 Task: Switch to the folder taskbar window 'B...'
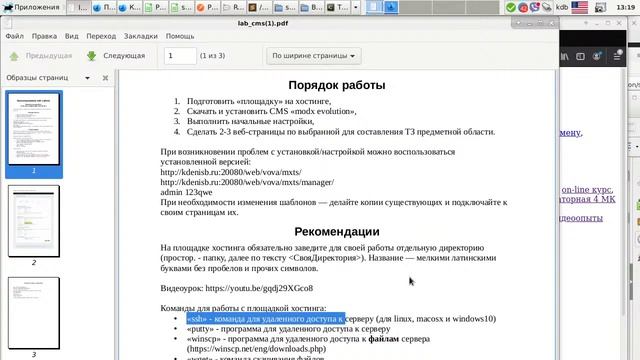pos(311,7)
